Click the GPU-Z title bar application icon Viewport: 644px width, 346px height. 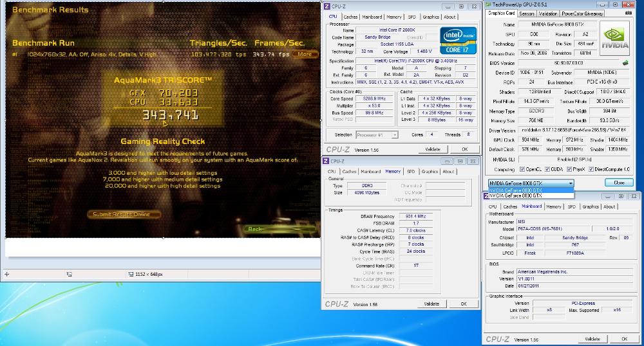488,5
